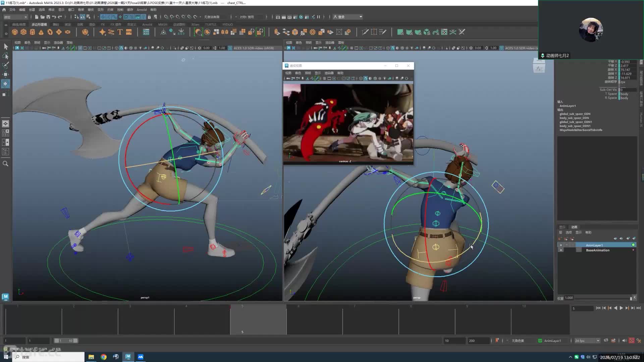Click the Sweep Mesh star shelf icon
Viewport: 644px width, 362px height.
(x=102, y=32)
